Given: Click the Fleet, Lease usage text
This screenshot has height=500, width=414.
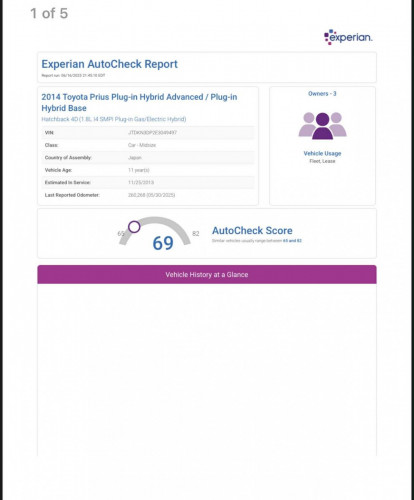Looking at the screenshot, I should pos(322,161).
